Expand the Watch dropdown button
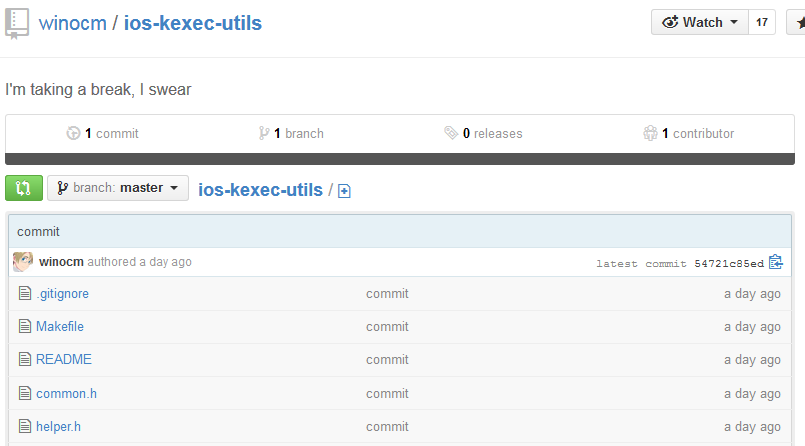The height and width of the screenshot is (446, 805). coord(700,23)
